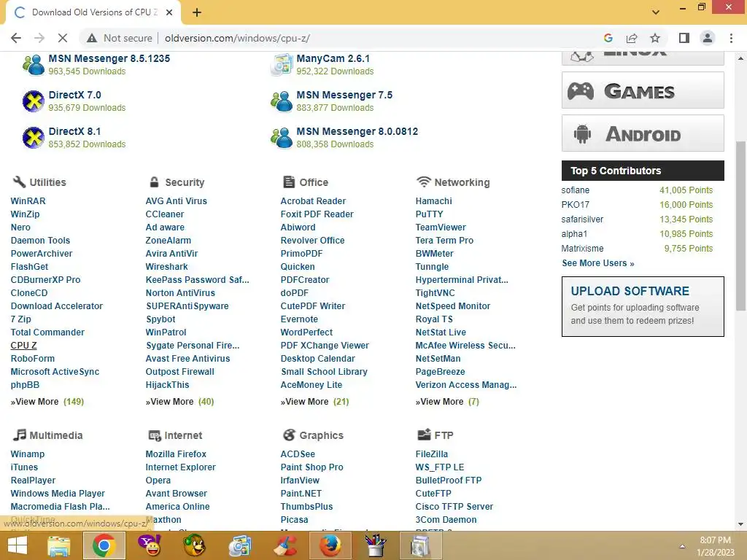Open Yahoo Messenger from taskbar
The height and width of the screenshot is (560, 747).
(149, 545)
